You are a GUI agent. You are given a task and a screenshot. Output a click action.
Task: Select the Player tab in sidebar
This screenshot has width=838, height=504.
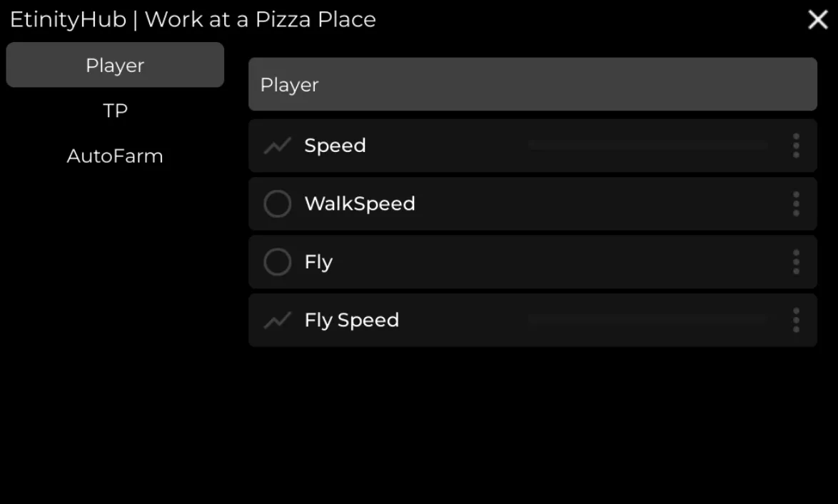[115, 65]
